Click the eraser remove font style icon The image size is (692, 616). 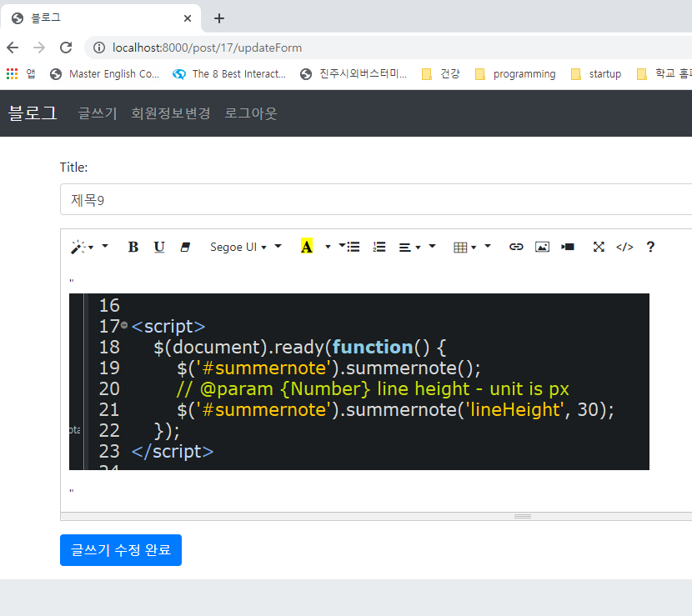(x=185, y=247)
